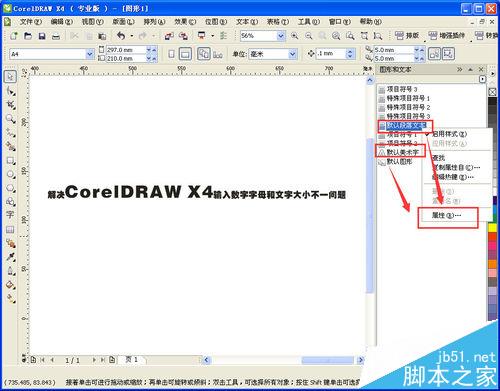Toggle the checked 启用样式 menu entry
Viewport: 500px width, 391px height.
tap(449, 134)
